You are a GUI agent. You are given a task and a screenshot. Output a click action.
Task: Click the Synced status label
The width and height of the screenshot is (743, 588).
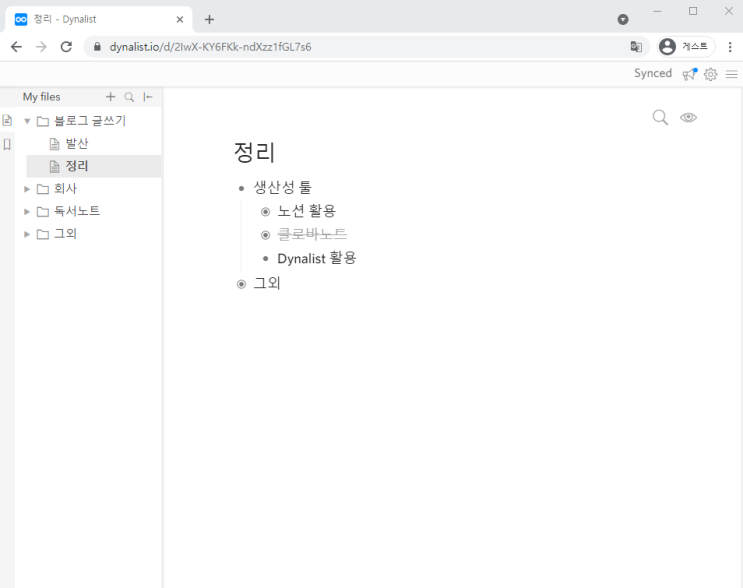(x=653, y=73)
